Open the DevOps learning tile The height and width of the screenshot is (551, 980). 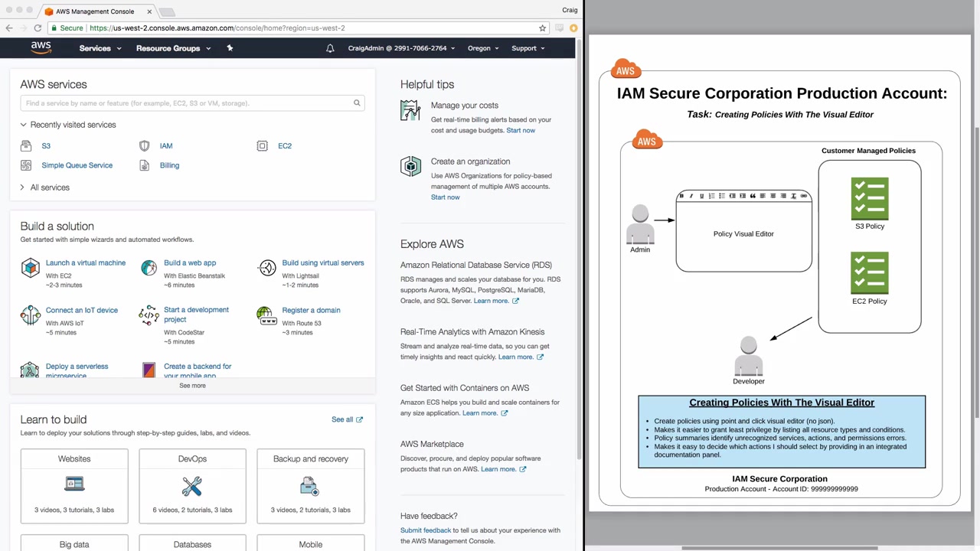click(x=192, y=486)
